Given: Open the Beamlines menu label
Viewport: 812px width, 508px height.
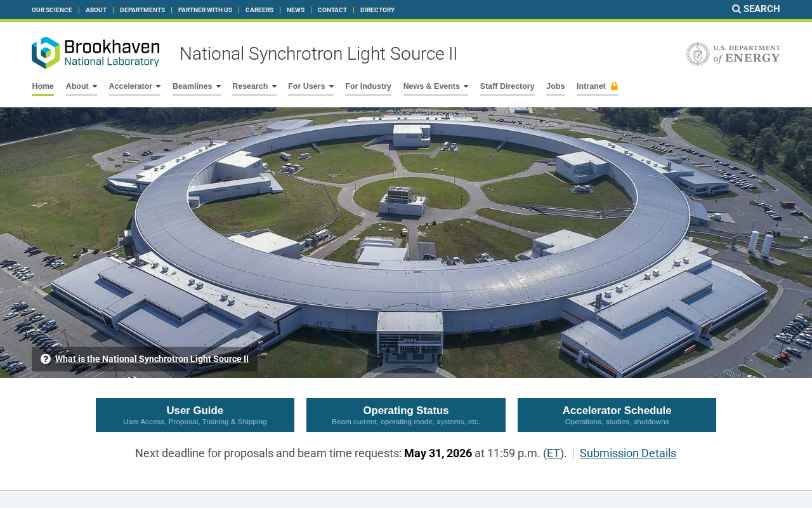Looking at the screenshot, I should pyautogui.click(x=192, y=86).
